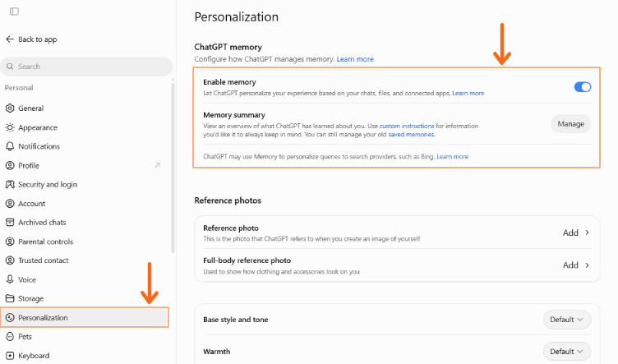The height and width of the screenshot is (364, 618).
Task: Click the Personalization icon in sidebar
Action: tap(10, 317)
